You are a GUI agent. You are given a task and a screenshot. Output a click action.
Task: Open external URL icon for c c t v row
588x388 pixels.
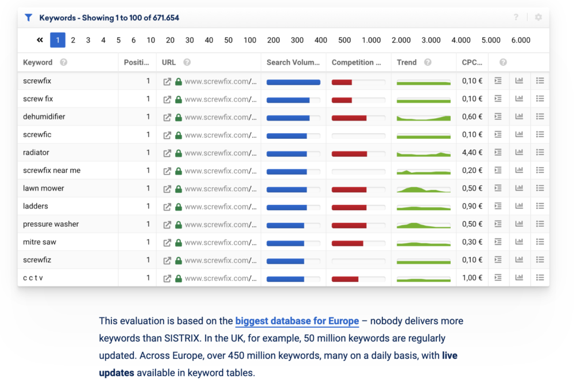167,278
